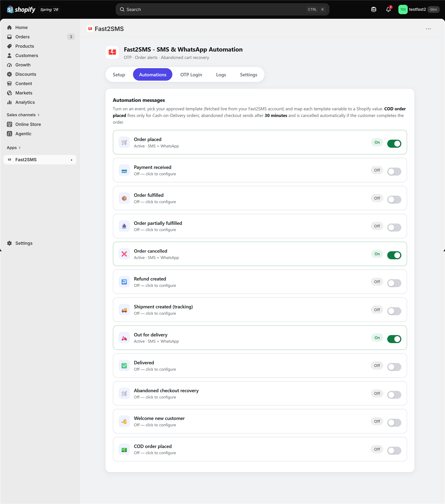This screenshot has width=445, height=504.
Task: Click the Out for delivery scooter icon
Action: click(124, 338)
